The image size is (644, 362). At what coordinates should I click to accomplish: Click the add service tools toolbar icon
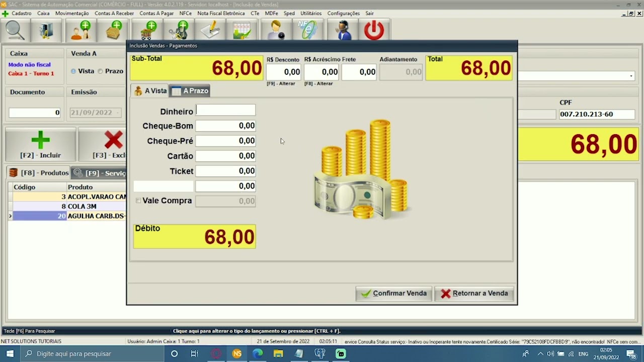(179, 30)
